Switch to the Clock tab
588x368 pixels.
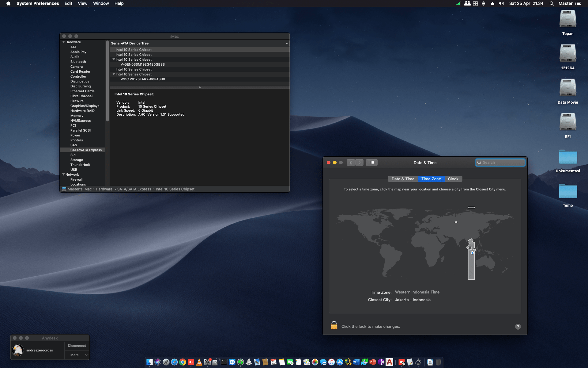[453, 179]
